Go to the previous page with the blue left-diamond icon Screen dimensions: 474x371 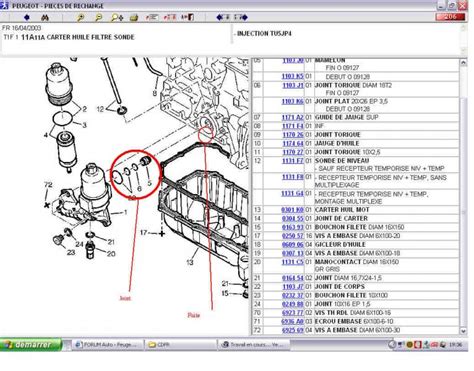[x=223, y=17]
